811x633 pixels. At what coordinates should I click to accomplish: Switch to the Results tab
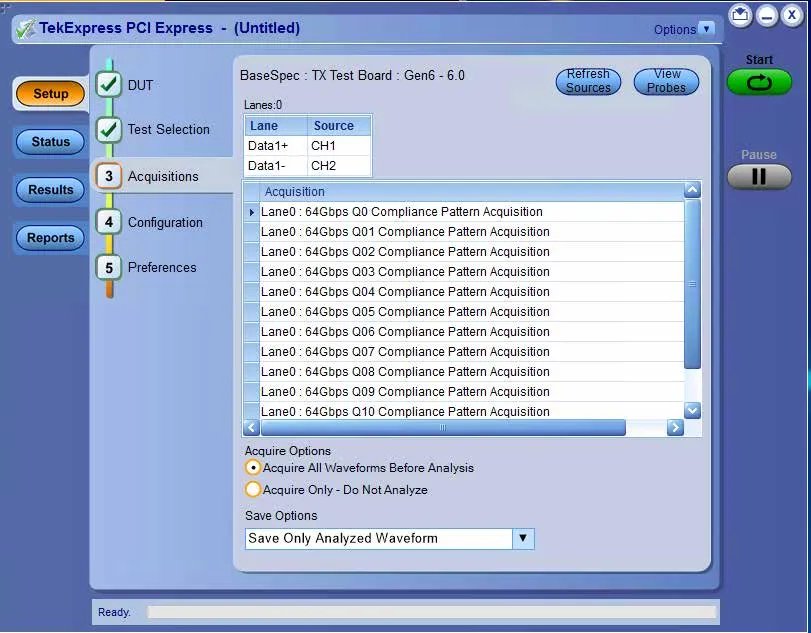[x=50, y=190]
